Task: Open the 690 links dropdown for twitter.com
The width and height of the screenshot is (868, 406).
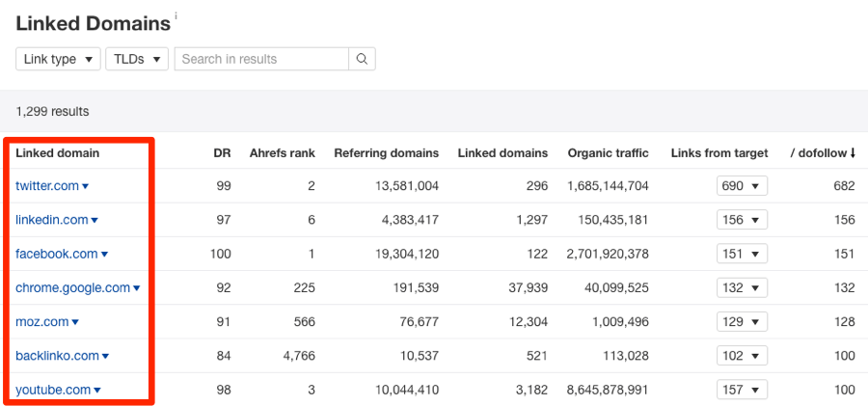Action: point(742,186)
